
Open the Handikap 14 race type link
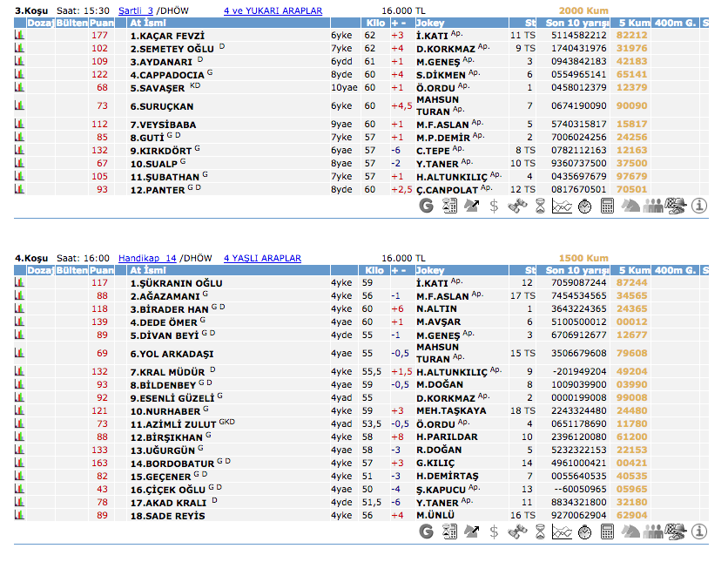pyautogui.click(x=147, y=258)
